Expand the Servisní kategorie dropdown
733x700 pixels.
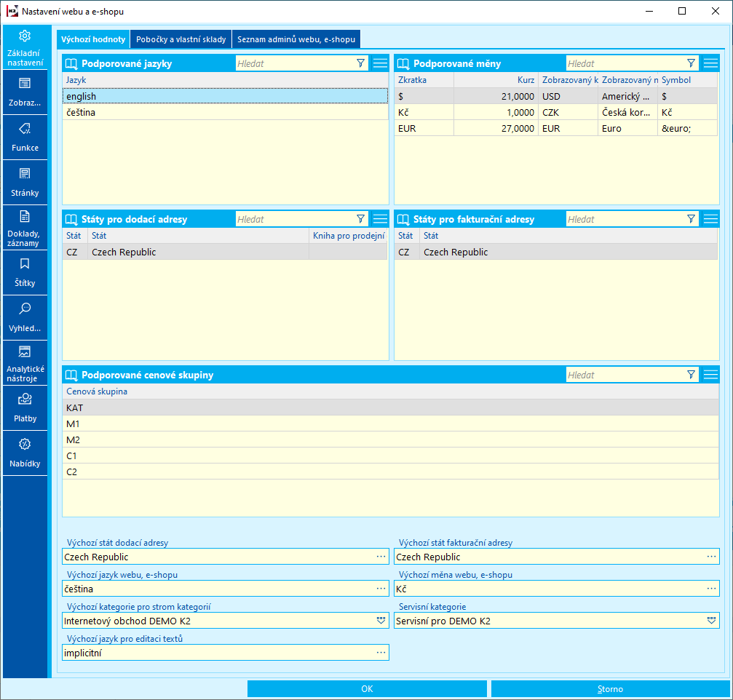[710, 621]
